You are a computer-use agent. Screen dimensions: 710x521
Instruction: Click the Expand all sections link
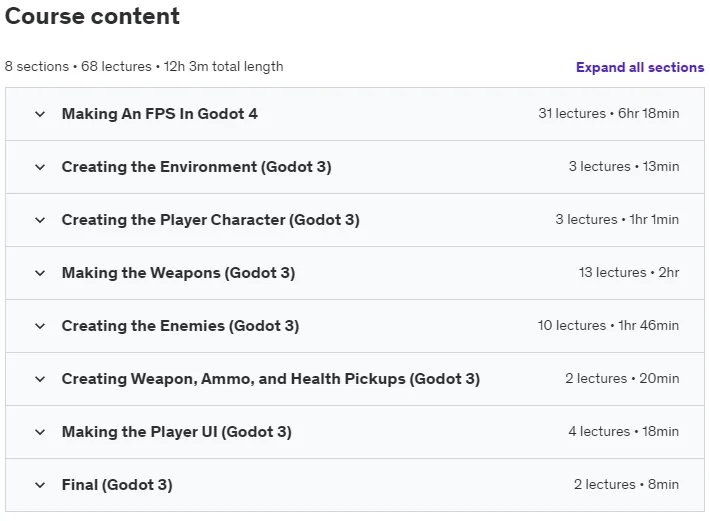tap(640, 67)
